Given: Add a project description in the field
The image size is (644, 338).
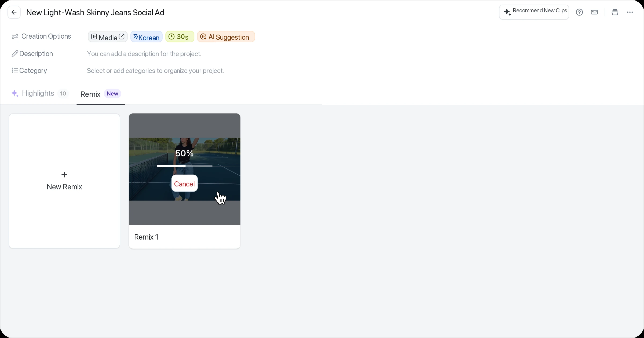Looking at the screenshot, I should (144, 54).
